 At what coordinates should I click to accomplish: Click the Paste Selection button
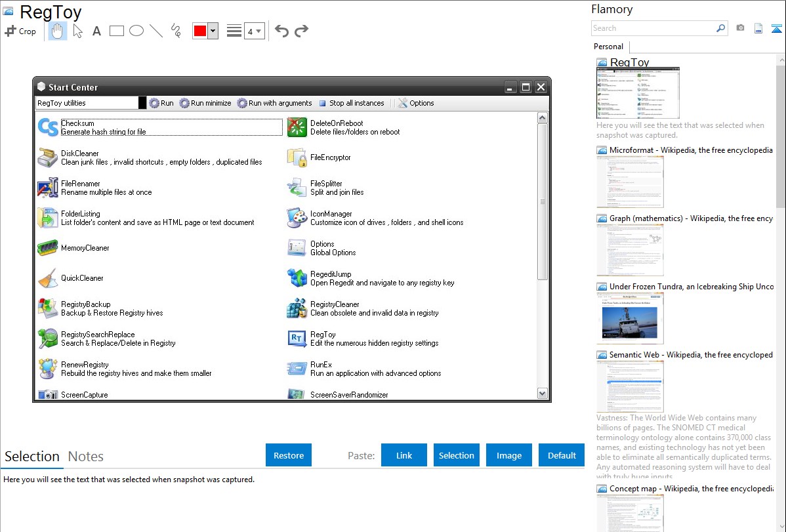click(457, 455)
